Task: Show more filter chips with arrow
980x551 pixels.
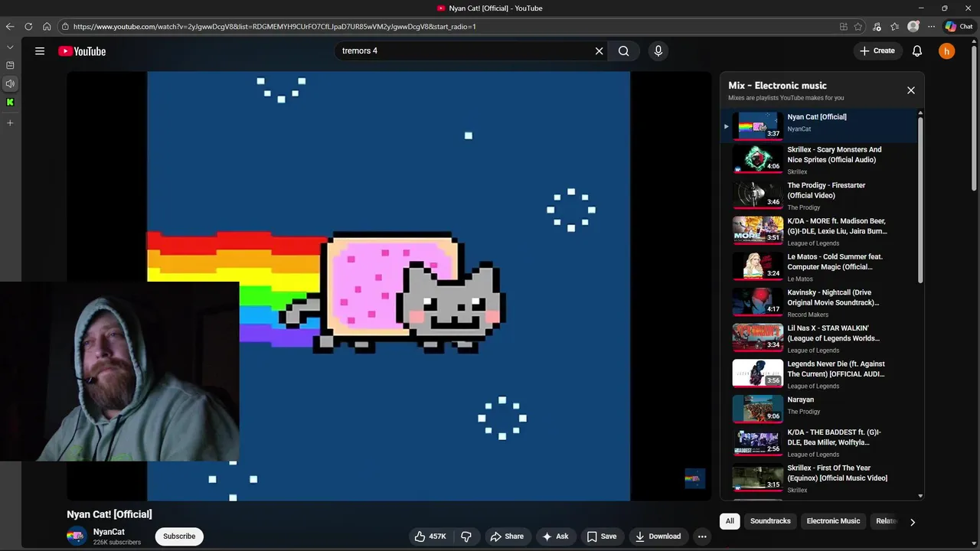Action: [x=912, y=522]
